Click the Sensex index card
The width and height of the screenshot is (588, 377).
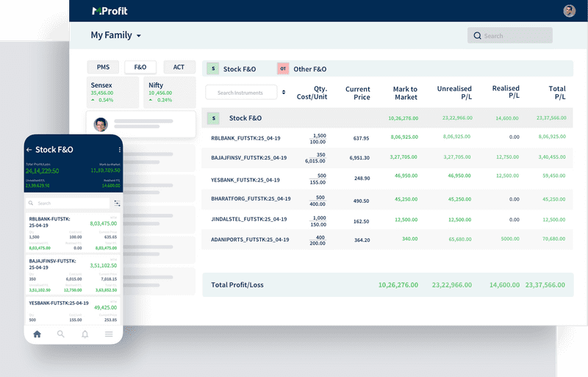(112, 92)
